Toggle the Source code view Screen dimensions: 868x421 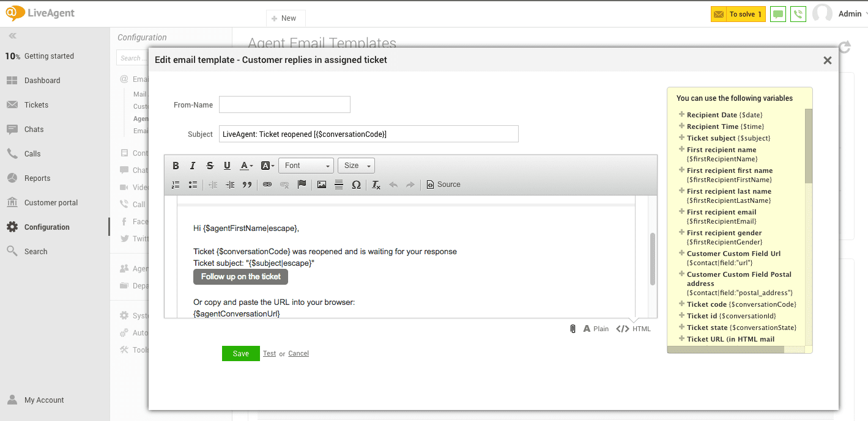click(x=443, y=185)
